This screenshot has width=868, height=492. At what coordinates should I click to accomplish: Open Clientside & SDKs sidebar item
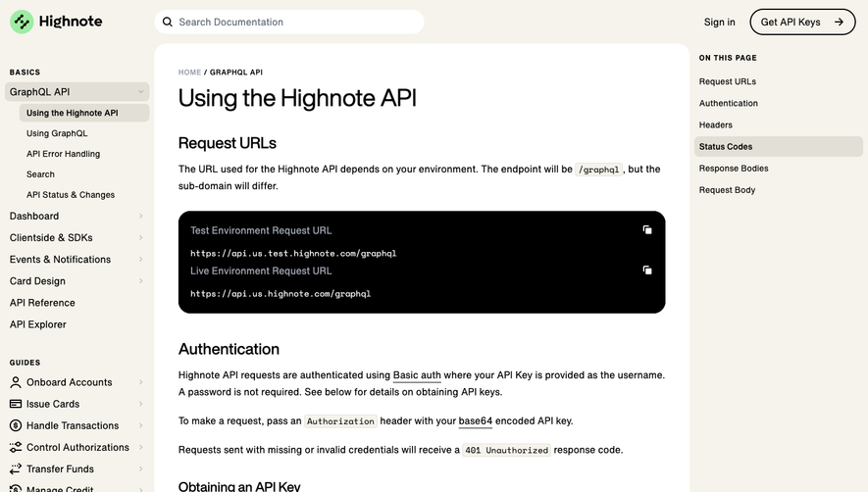(x=51, y=237)
